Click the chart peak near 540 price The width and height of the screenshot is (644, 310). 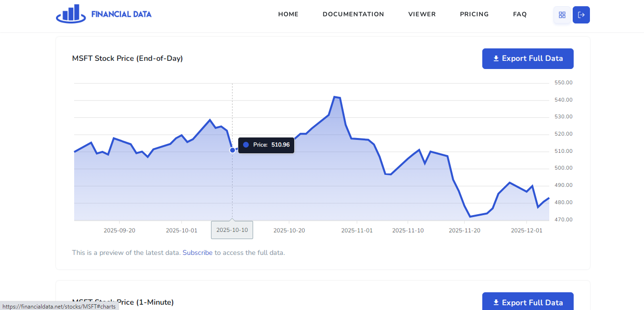click(334, 97)
